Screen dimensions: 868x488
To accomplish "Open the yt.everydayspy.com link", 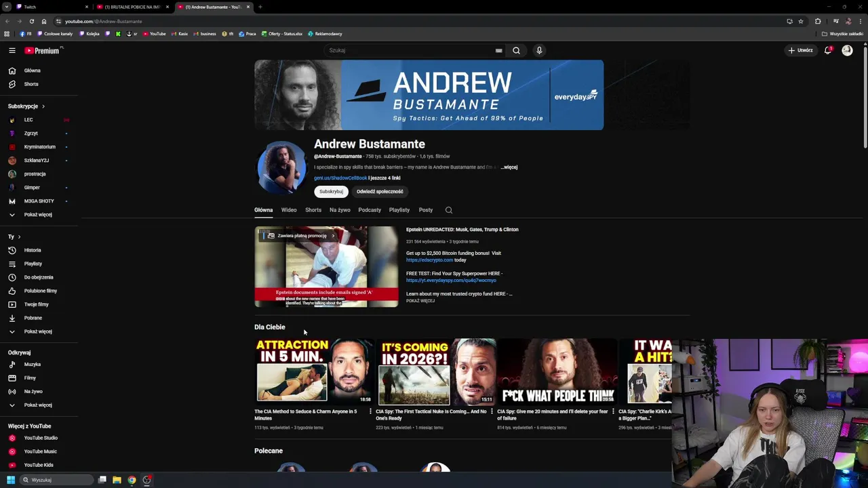I will point(451,281).
